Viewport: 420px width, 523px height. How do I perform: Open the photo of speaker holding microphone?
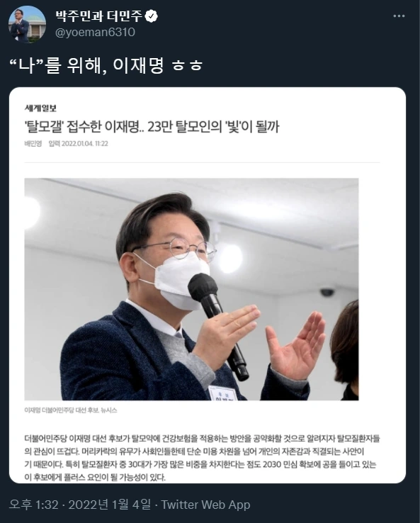point(191,289)
